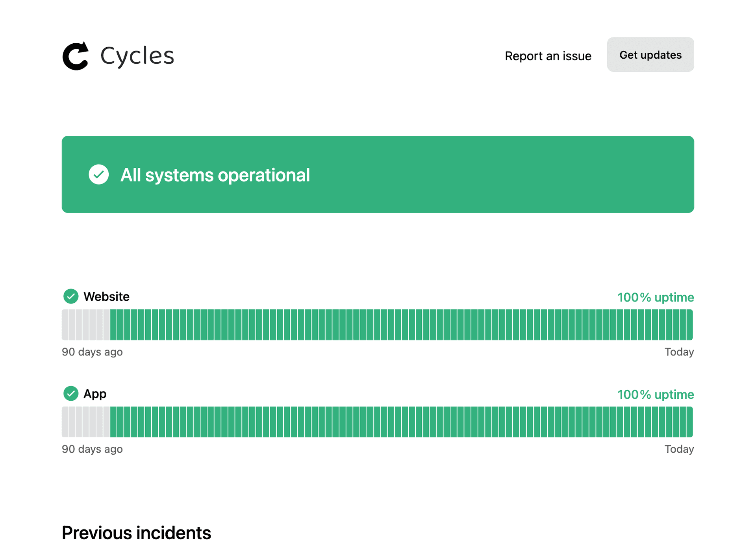Click the Previous incidents heading

pos(136,533)
